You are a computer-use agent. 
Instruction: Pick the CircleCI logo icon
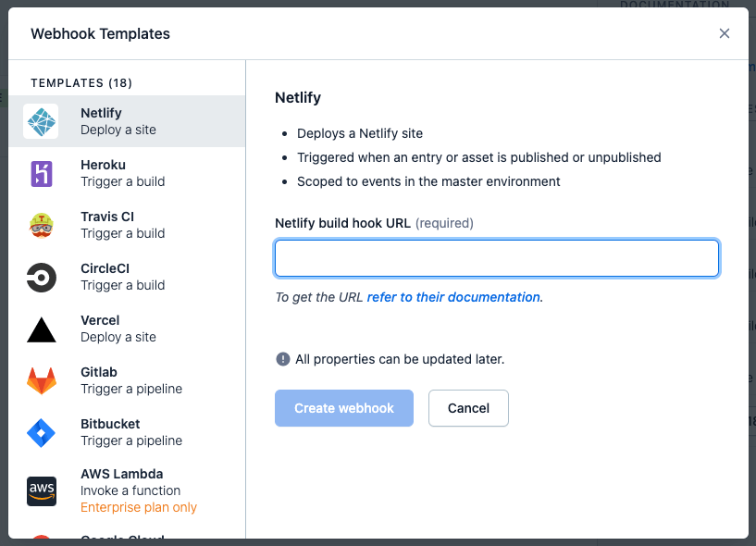point(42,278)
